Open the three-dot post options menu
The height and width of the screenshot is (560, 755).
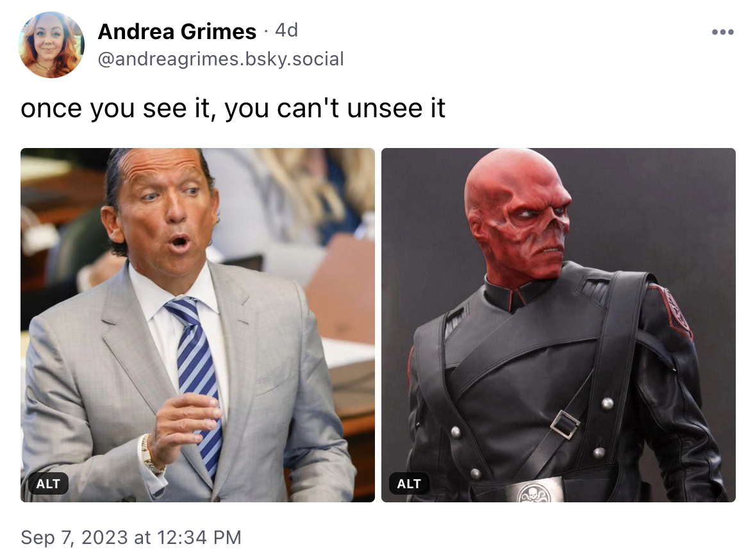[x=722, y=32]
